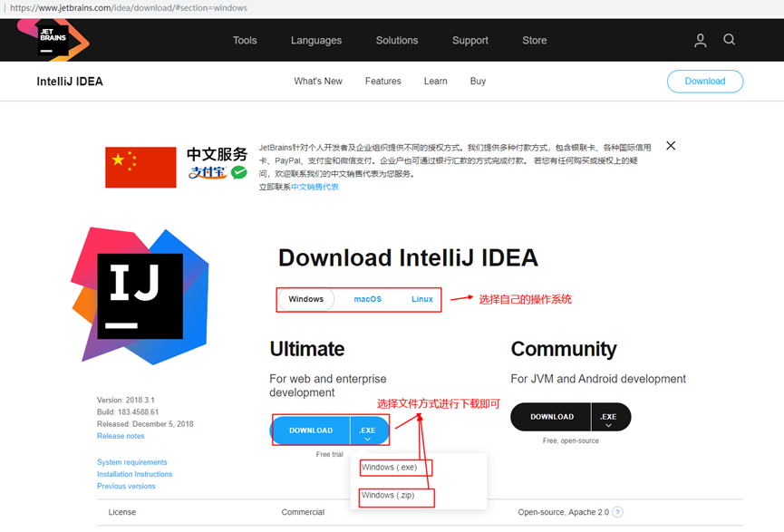Click the 'Build: 183.4588.61' text
784x532 pixels.
tap(128, 412)
